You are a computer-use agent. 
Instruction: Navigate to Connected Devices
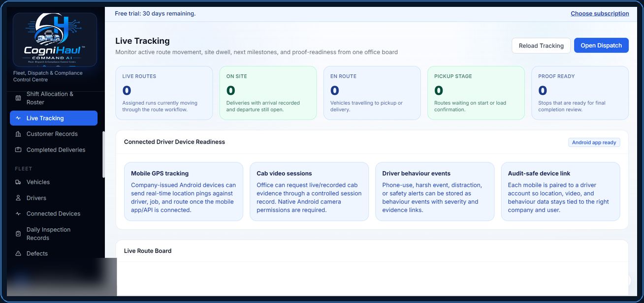coord(54,213)
